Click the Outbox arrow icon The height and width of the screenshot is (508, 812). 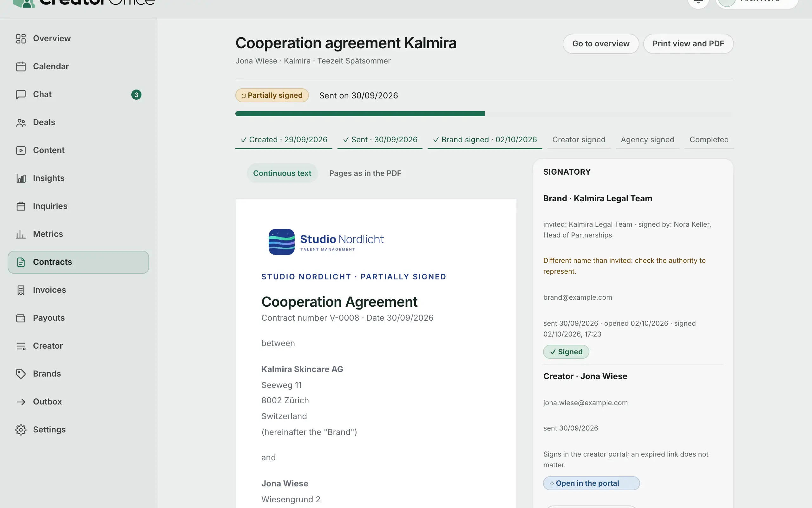click(x=21, y=402)
